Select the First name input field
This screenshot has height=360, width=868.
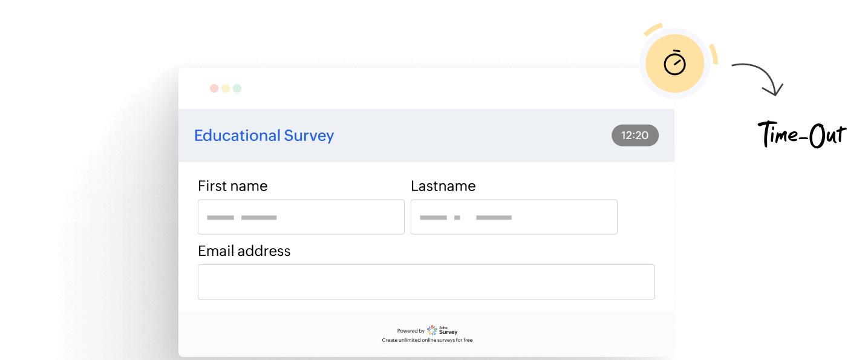[x=301, y=217]
